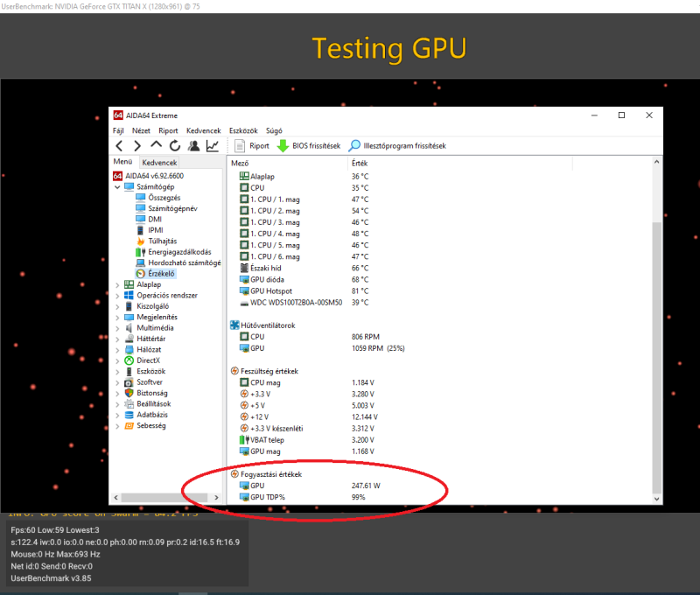700x595 pixels.
Task: Expand the Alaplap tree node
Action: click(x=117, y=284)
